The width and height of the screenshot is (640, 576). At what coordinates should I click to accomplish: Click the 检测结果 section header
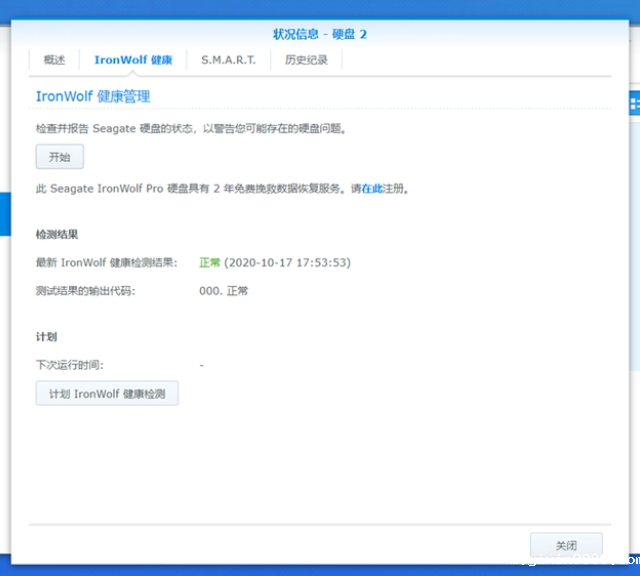click(x=56, y=234)
